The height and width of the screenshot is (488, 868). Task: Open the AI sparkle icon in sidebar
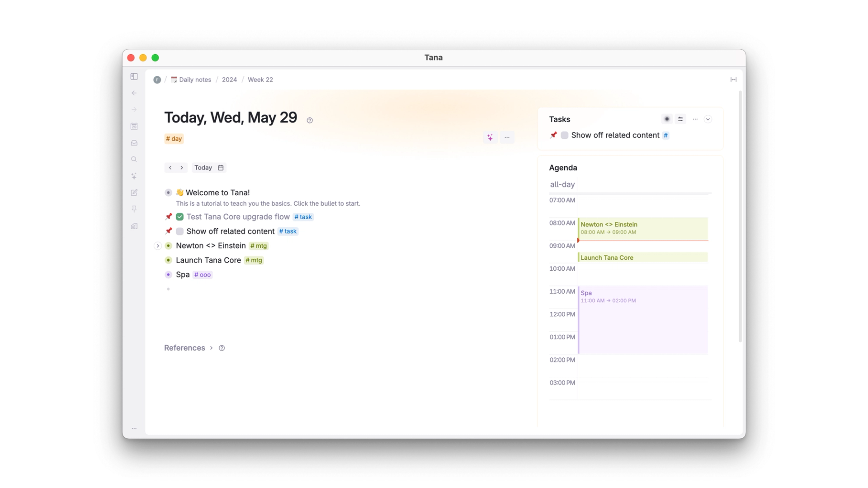pos(134,176)
